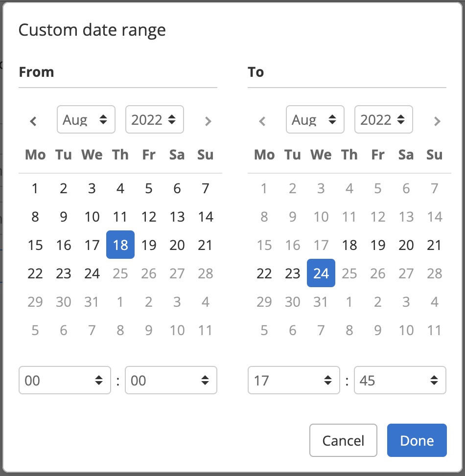Image resolution: width=465 pixels, height=476 pixels.
Task: Select the highlighted 18 in From calendar
Action: tap(120, 245)
